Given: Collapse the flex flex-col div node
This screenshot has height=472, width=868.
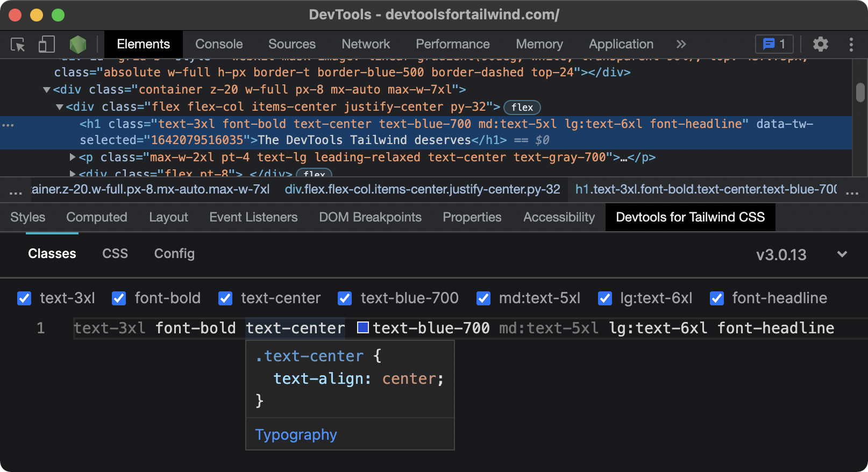Looking at the screenshot, I should click(x=60, y=107).
